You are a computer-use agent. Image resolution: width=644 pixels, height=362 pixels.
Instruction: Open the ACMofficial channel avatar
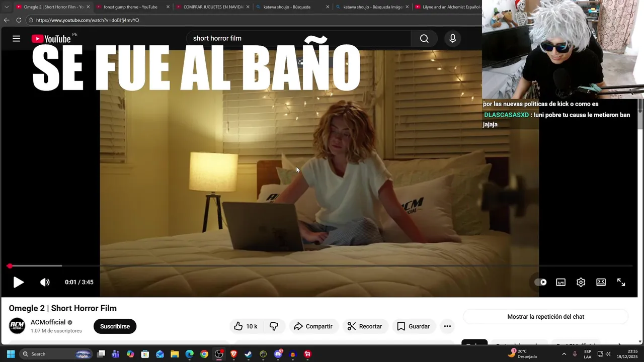17,326
